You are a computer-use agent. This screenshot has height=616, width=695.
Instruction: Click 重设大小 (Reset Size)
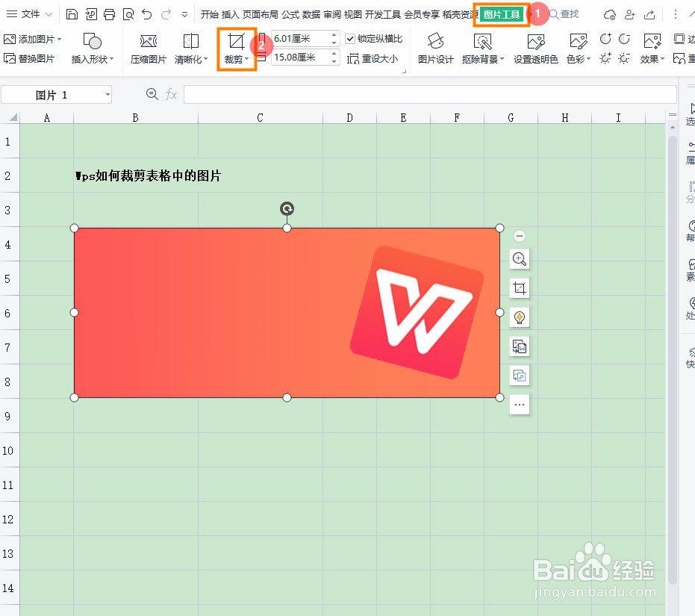point(373,58)
